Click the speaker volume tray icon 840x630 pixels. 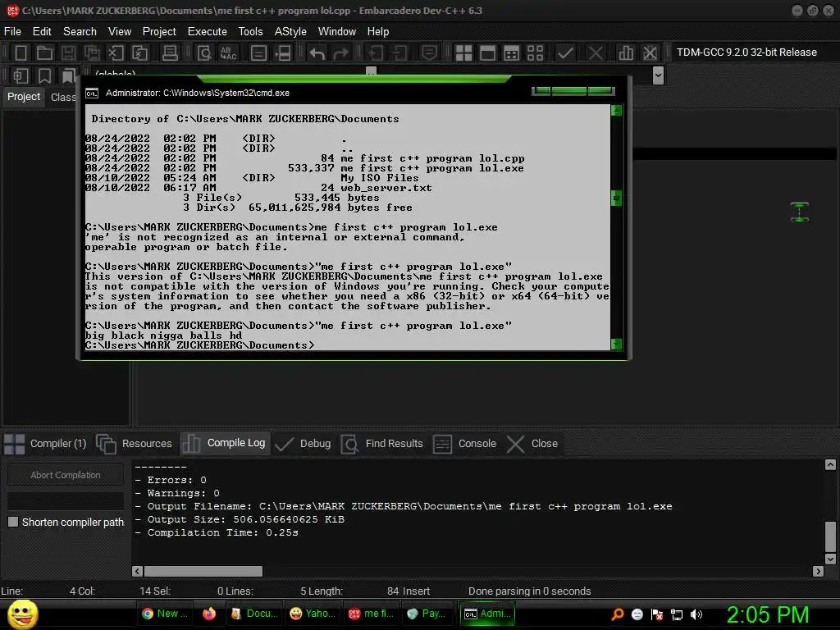pos(696,614)
